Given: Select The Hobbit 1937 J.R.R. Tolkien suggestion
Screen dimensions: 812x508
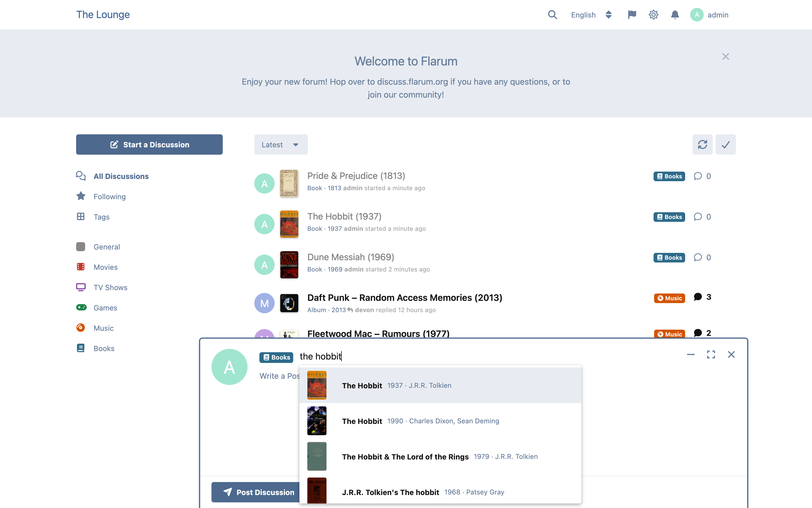Looking at the screenshot, I should [x=440, y=385].
